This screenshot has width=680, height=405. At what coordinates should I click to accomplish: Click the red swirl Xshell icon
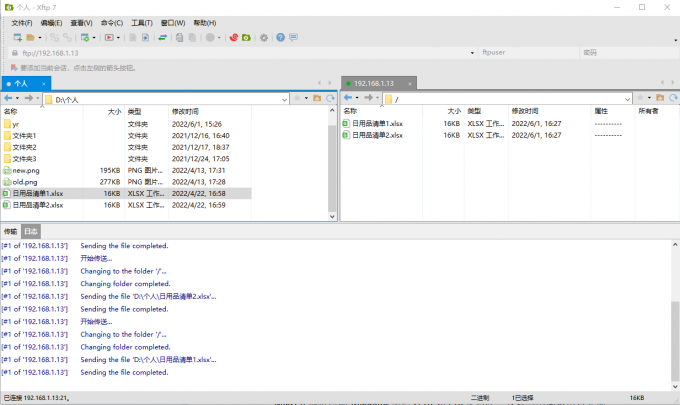[x=234, y=38]
